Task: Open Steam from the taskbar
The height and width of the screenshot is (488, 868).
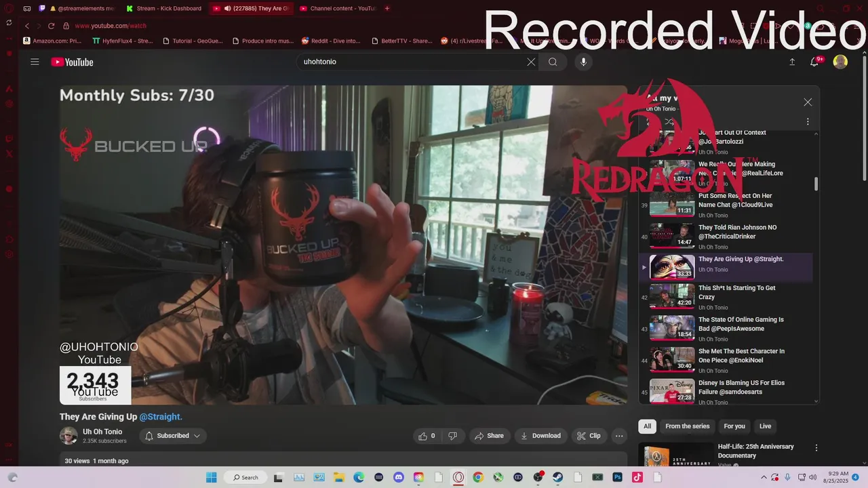Action: [557, 477]
